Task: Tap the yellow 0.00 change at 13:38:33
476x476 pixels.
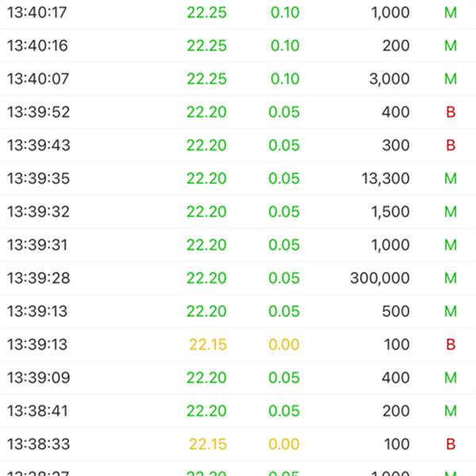Action: point(284,444)
